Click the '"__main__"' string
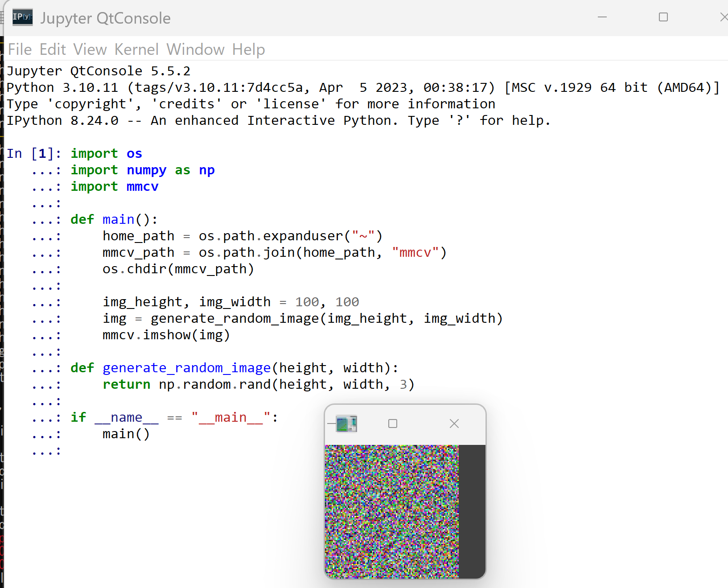This screenshot has height=588, width=728. (231, 418)
